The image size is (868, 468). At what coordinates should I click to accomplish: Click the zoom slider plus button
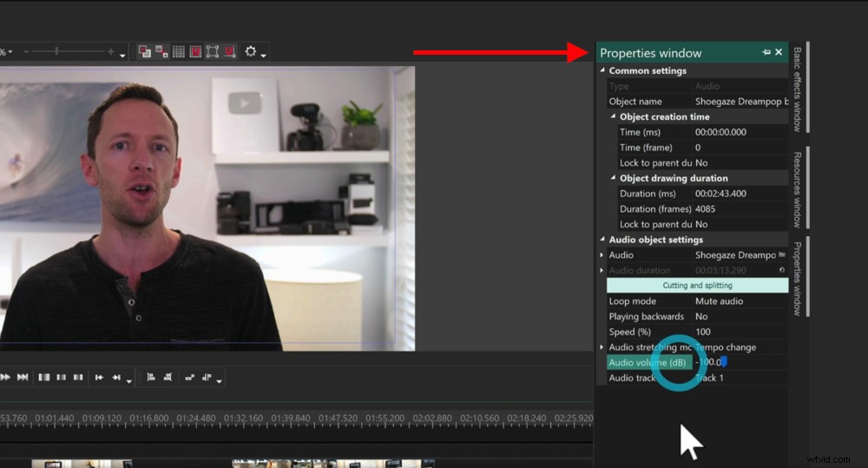pyautogui.click(x=111, y=51)
